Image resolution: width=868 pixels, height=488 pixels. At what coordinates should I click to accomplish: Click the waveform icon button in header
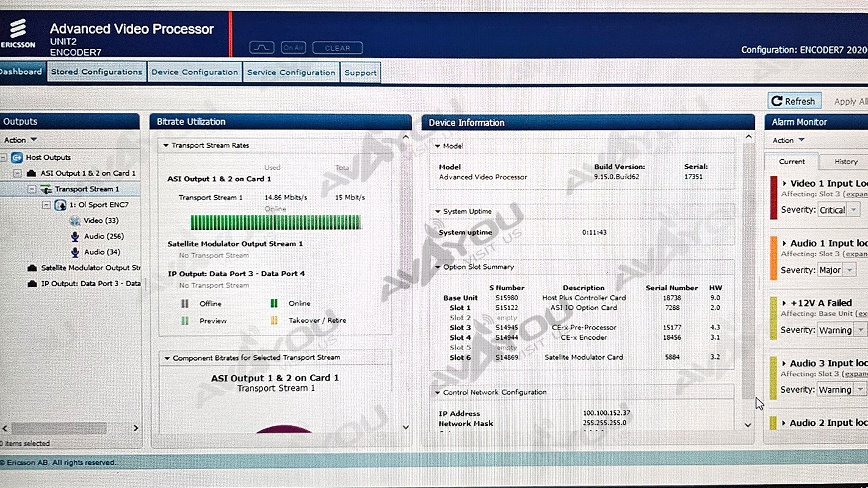tap(262, 48)
